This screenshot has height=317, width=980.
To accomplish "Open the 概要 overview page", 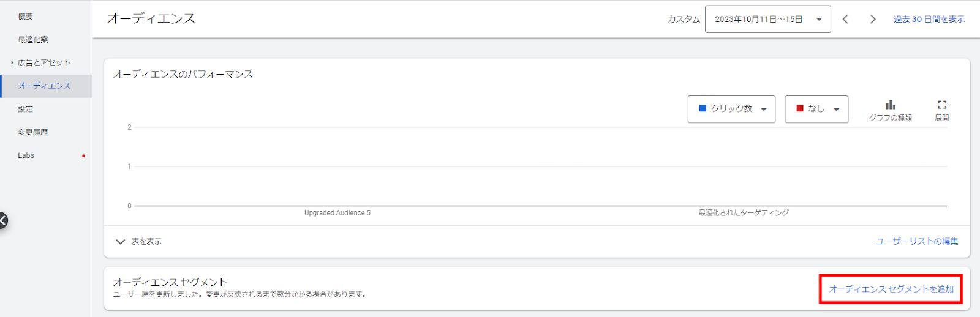I will pos(26,17).
